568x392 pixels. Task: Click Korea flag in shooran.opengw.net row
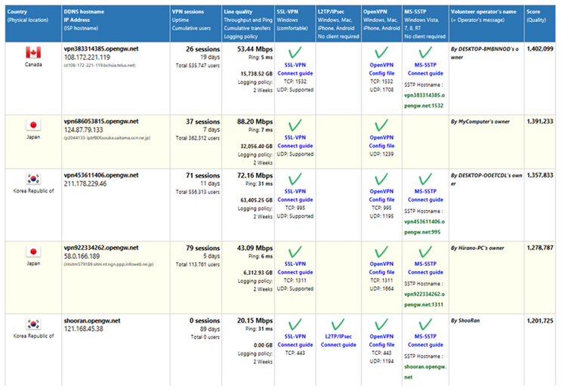pyautogui.click(x=33, y=324)
